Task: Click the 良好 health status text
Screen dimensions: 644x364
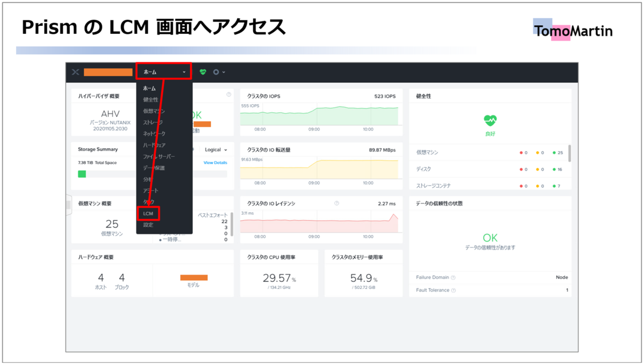Action: (490, 134)
